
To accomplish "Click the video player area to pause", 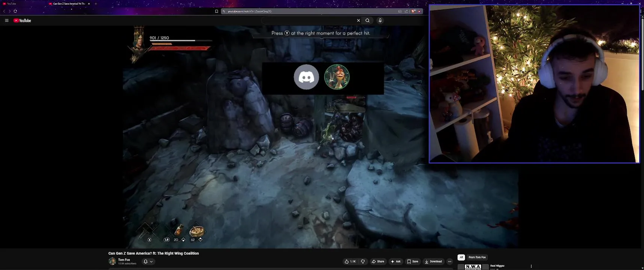I will pyautogui.click(x=321, y=137).
